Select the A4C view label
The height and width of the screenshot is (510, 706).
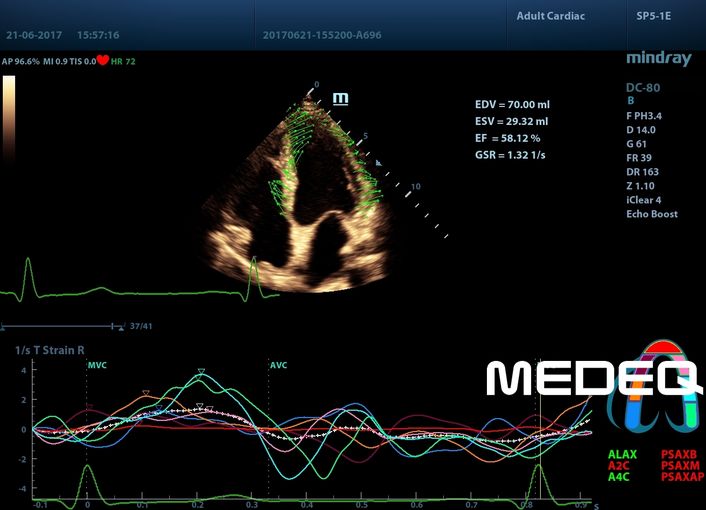point(621,478)
